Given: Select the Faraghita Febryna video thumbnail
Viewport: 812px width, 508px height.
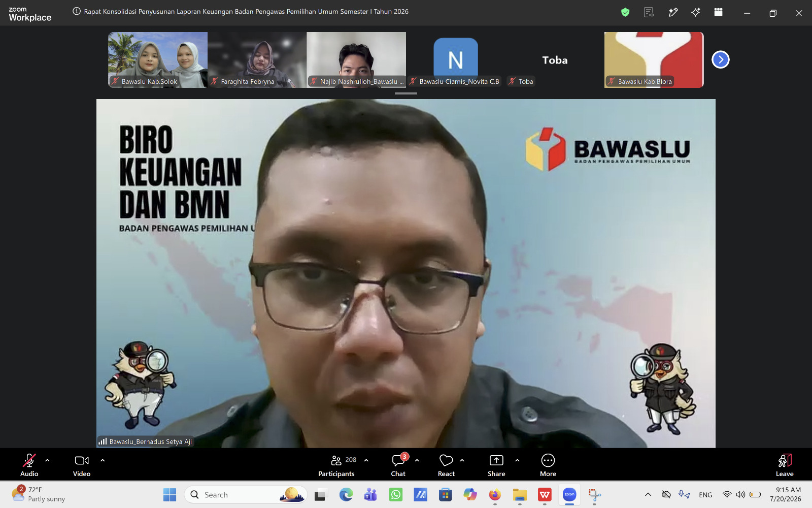Looking at the screenshot, I should click(257, 60).
